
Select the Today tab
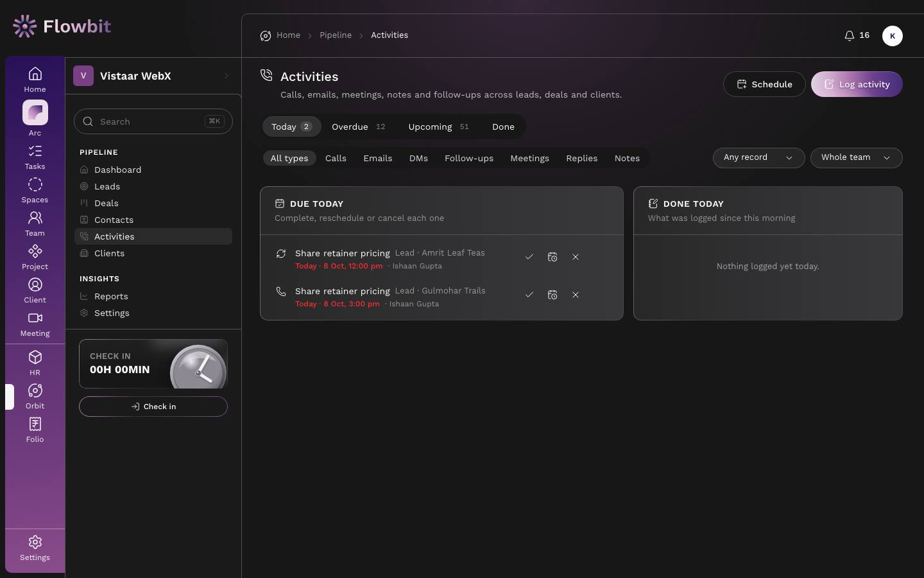[291, 127]
